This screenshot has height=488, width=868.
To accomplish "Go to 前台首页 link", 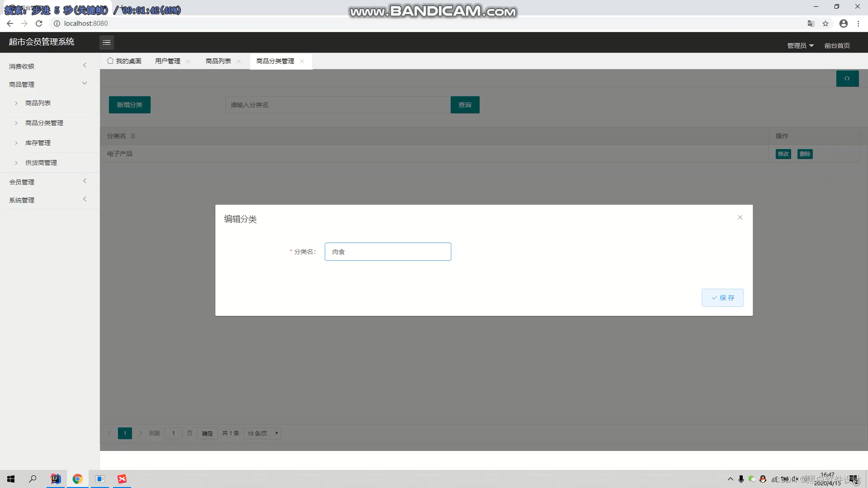I will [837, 46].
